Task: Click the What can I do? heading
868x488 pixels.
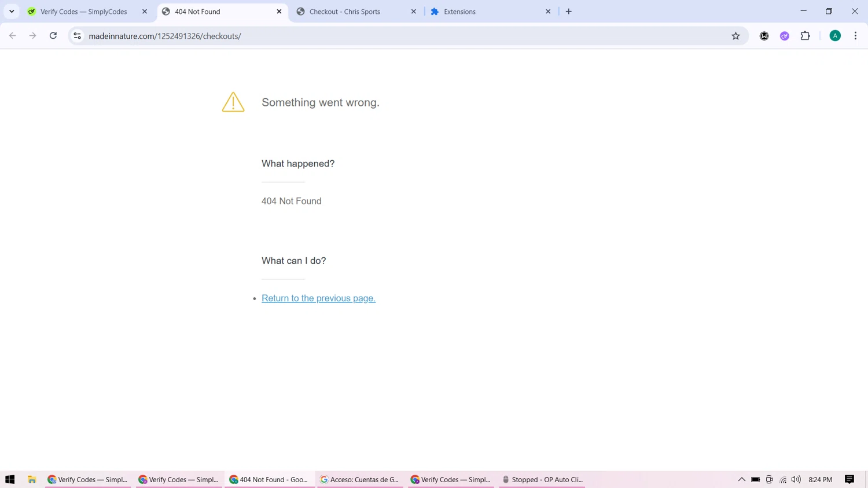Action: coord(293,261)
